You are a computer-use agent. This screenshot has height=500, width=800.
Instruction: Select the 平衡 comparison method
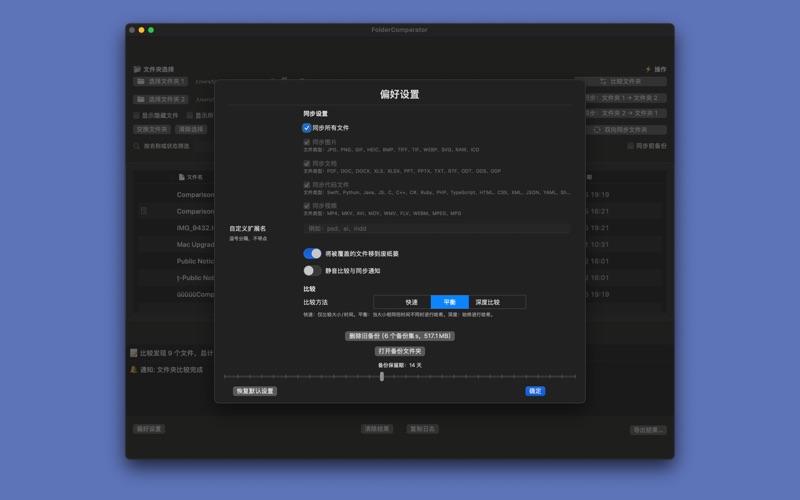[x=449, y=302]
